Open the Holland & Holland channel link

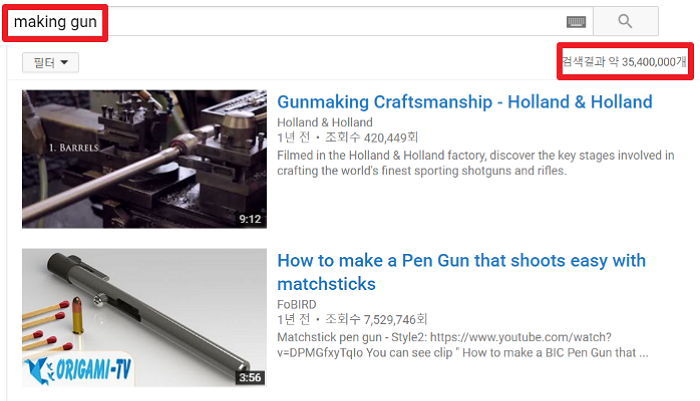[325, 122]
